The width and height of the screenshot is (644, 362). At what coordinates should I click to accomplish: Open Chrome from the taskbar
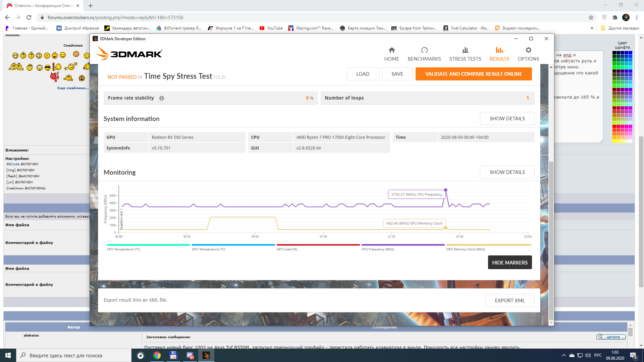coord(157,355)
